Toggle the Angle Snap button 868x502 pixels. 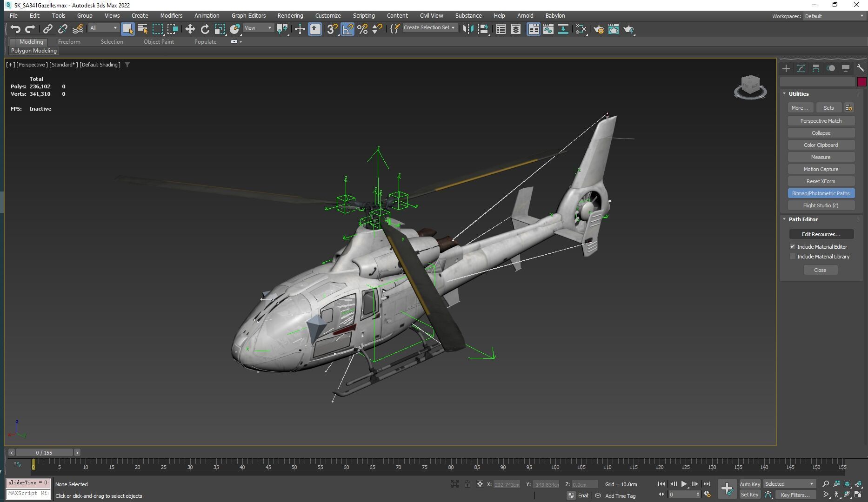347,29
